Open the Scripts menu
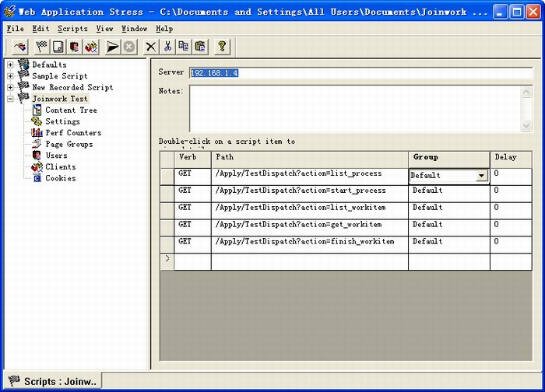The image size is (545, 392). click(72, 29)
